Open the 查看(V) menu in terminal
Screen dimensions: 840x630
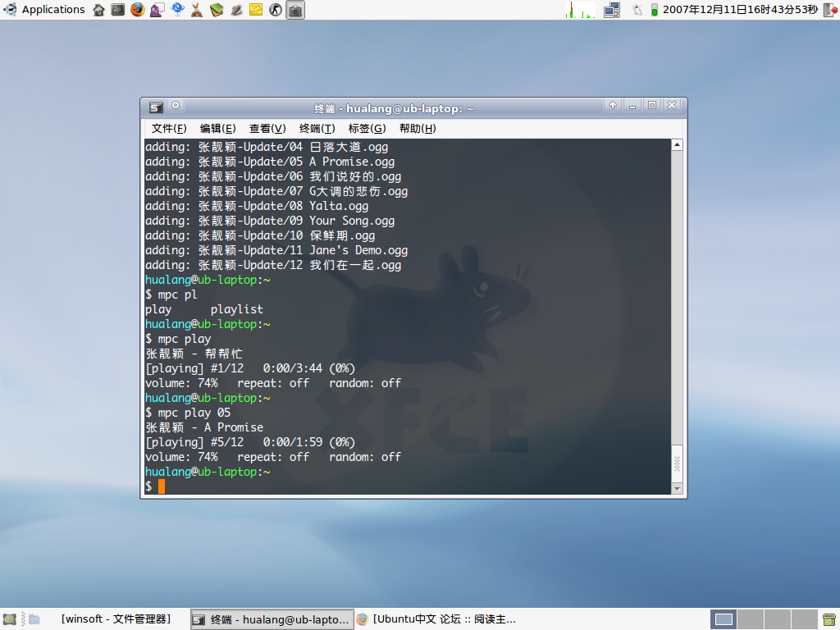pos(267,129)
